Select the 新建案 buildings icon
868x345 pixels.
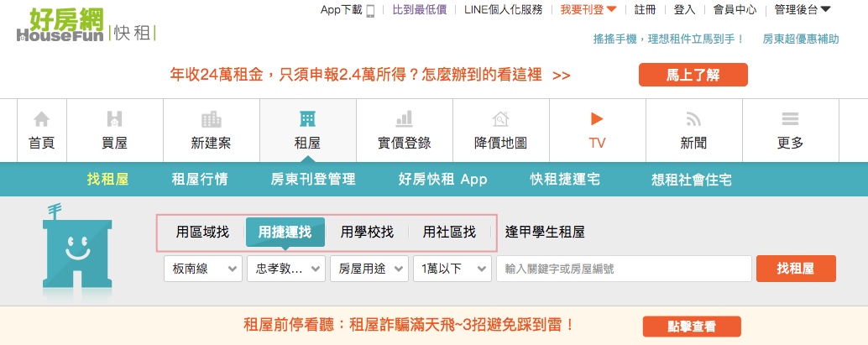(211, 119)
